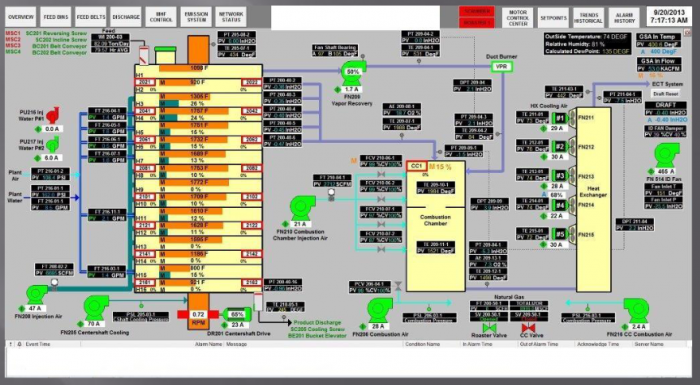Select burner 2021 on hearth H2
Image resolution: width=700 pixels, height=385 pixels.
click(145, 83)
